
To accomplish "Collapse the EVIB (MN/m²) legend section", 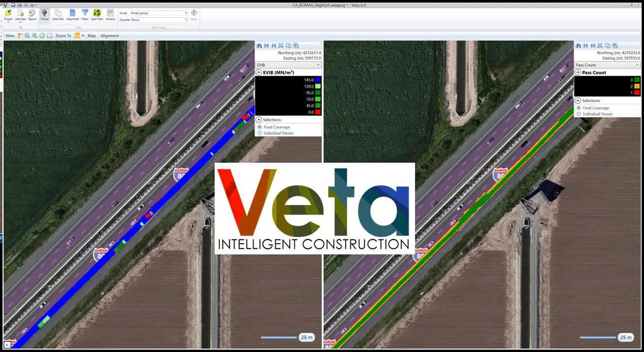I will 259,72.
